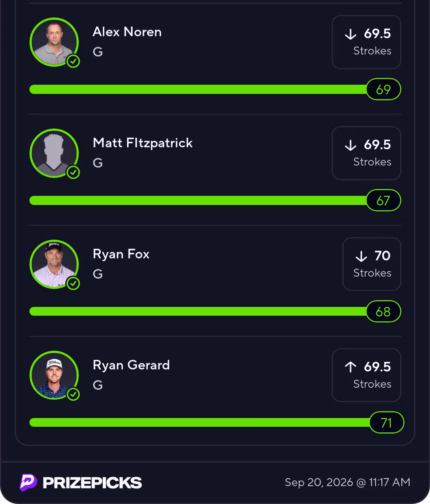Select Matt Fitzpatrick's 69.5 Strokes box
430x504 pixels.
click(x=366, y=153)
